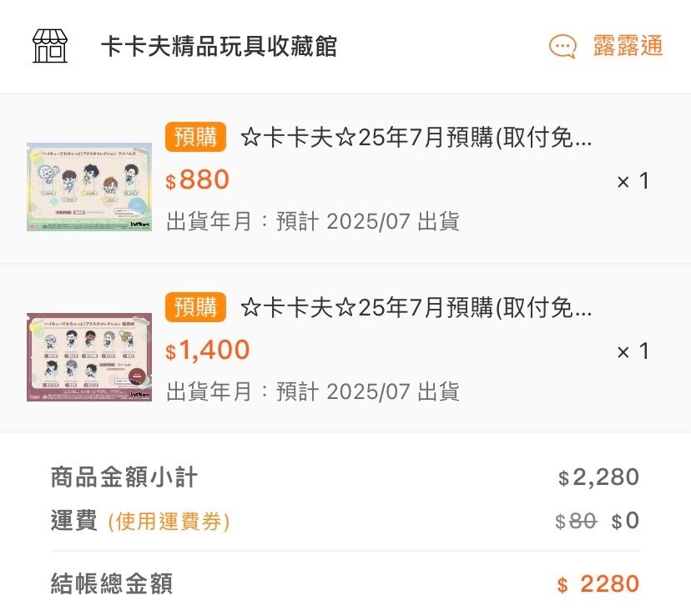Screen dimensions: 691x616
Task: Tap the 商品金額小計 $2,280 subtotal row
Action: (x=345, y=477)
